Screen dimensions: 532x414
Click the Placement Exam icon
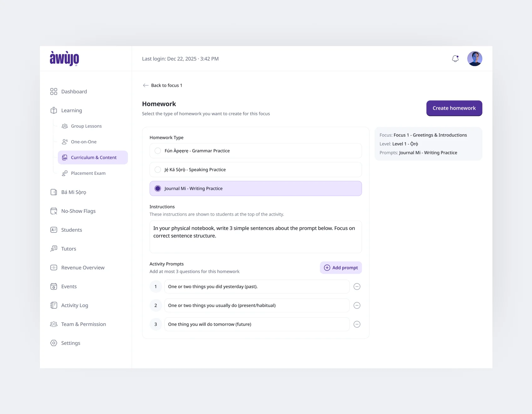[x=65, y=173]
